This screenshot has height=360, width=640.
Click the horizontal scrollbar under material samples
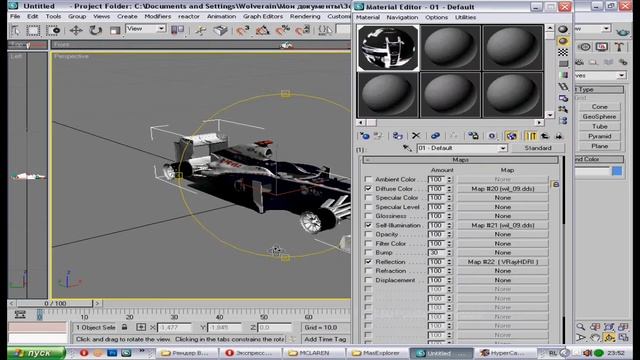tap(450, 122)
